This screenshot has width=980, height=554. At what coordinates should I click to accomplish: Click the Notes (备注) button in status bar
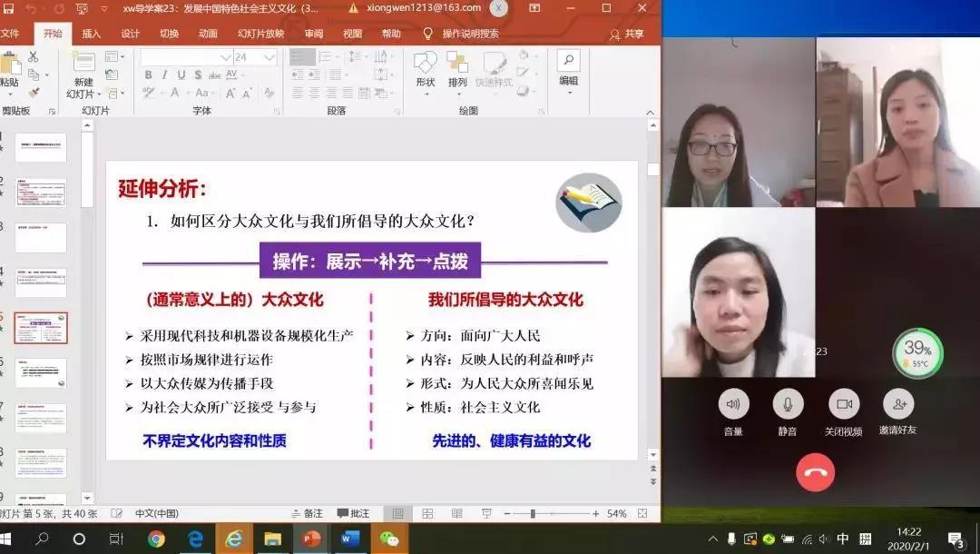307,514
